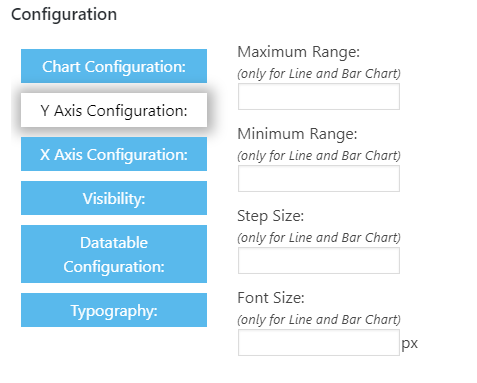This screenshot has height=383, width=477.
Task: Click the italic hint under Step Size
Action: click(319, 238)
